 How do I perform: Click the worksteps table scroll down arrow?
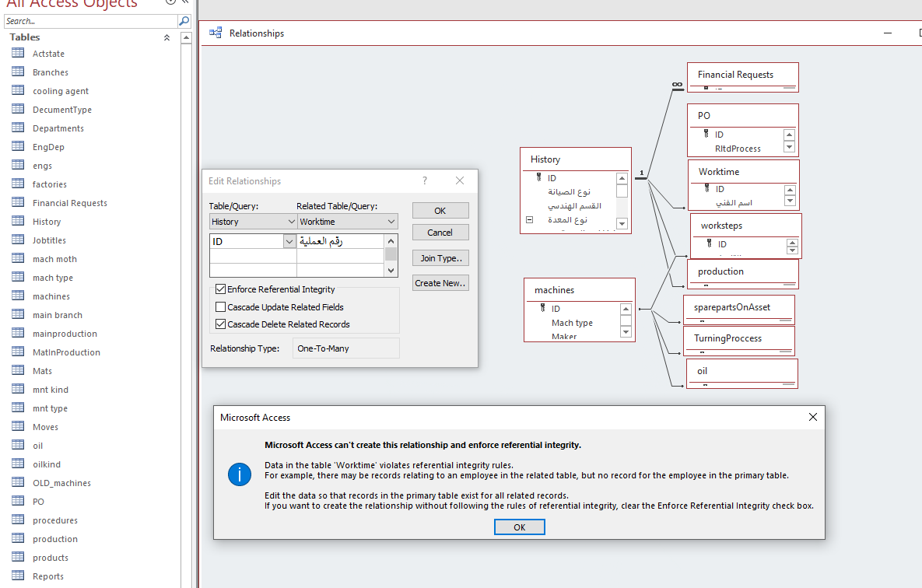(x=792, y=250)
